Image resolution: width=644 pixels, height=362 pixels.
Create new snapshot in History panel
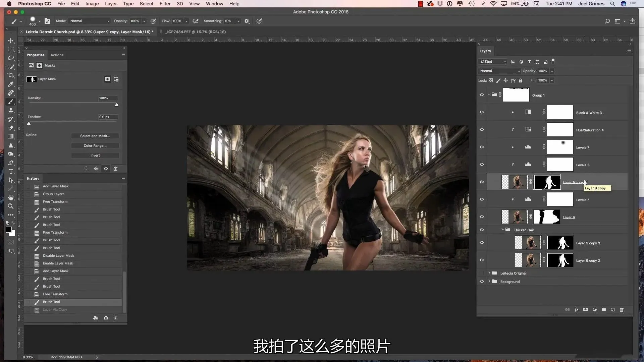tap(106, 318)
